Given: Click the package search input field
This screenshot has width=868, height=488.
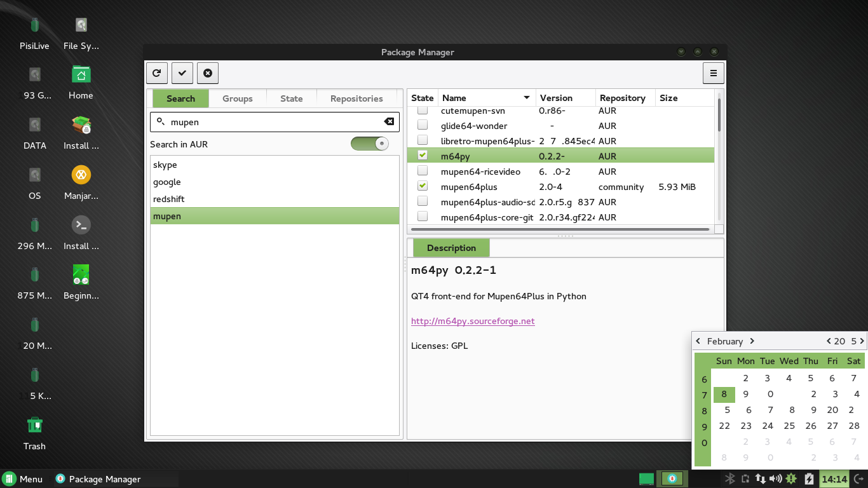Looking at the screenshot, I should (x=274, y=121).
